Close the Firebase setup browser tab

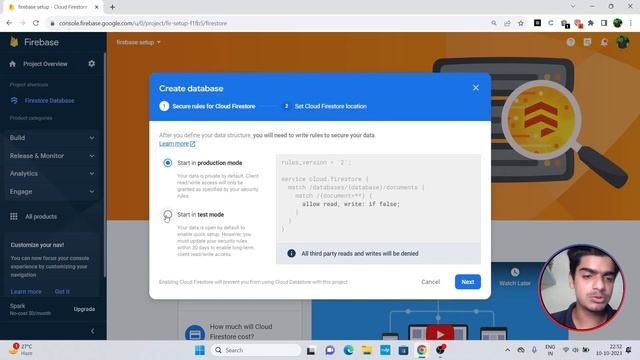pyautogui.click(x=96, y=7)
